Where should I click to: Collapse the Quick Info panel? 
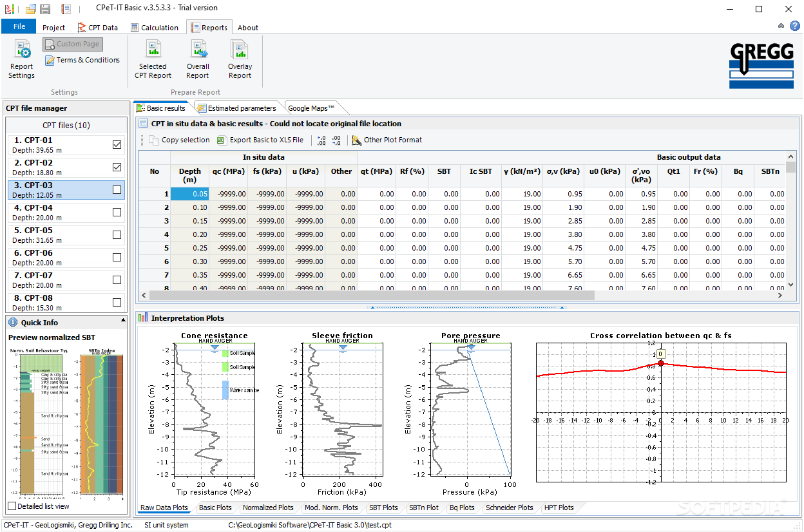point(123,320)
